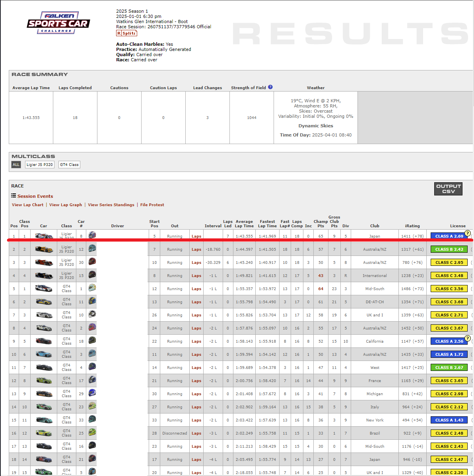Open View Lap Graph link
This screenshot has height=476, width=474.
66,205
